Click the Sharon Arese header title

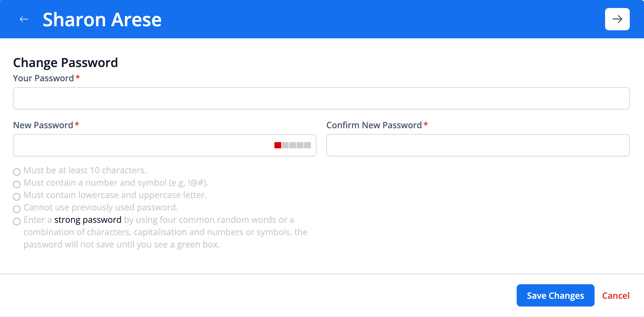[102, 19]
